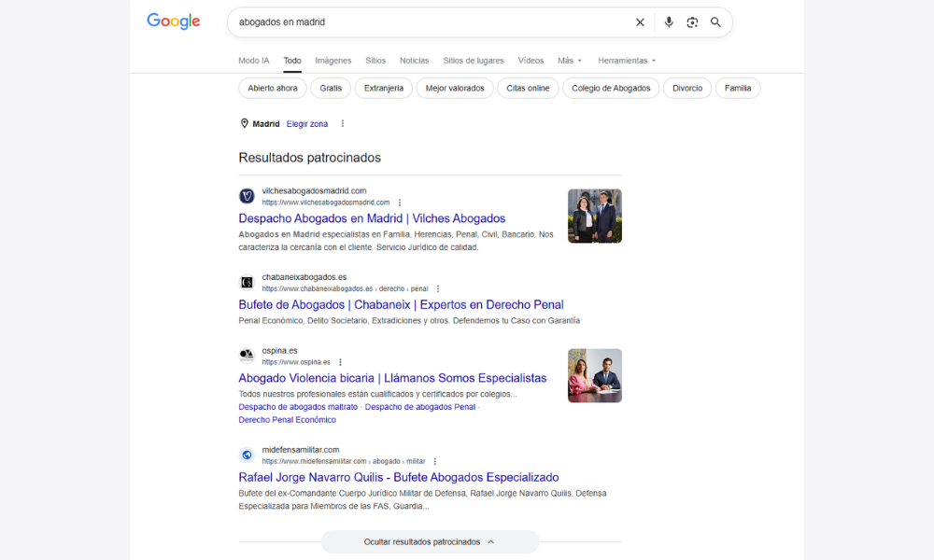
Task: Click the midefensamilitar.com globe favicon
Action: (247, 455)
